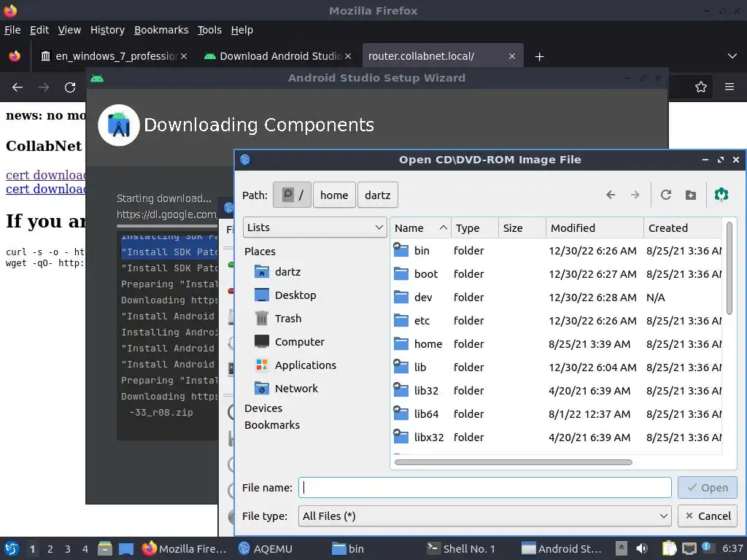Sort by Size column header
The image size is (747, 560).
coord(522,228)
